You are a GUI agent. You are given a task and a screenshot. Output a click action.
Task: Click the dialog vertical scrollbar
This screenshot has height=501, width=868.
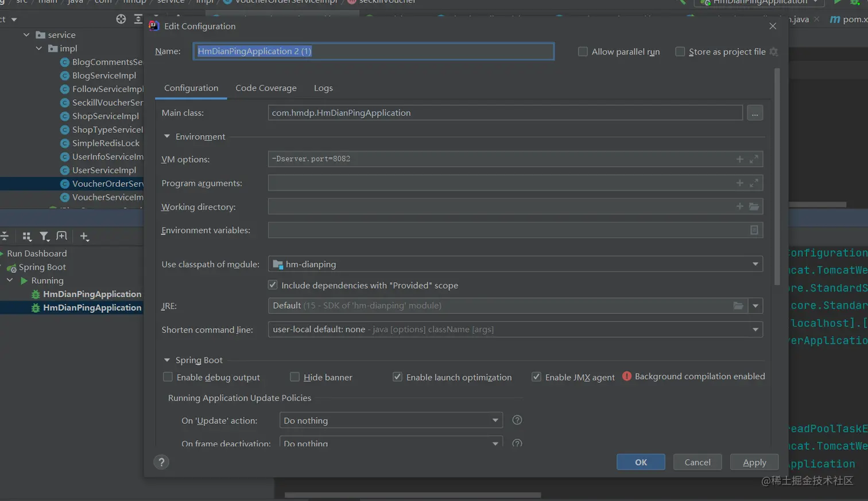[777, 177]
